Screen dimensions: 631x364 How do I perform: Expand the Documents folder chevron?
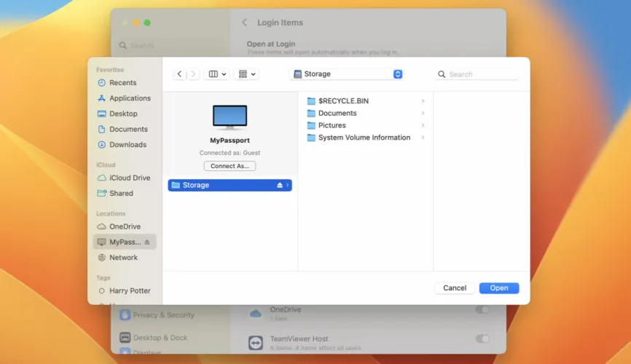tap(423, 114)
